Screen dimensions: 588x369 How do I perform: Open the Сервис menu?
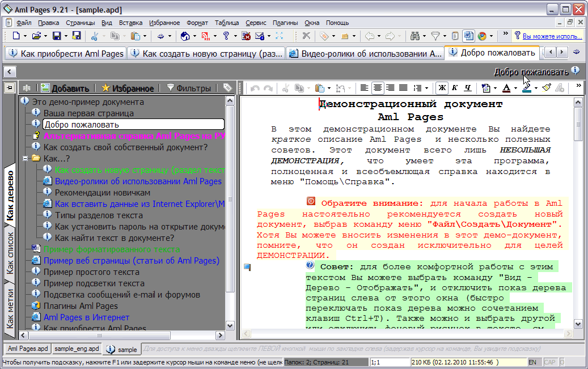[256, 23]
